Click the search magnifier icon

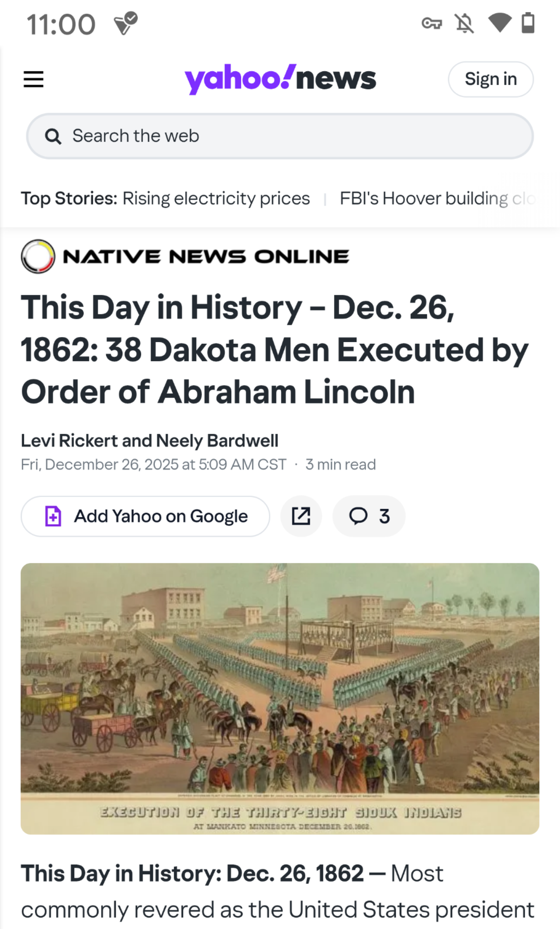53,136
